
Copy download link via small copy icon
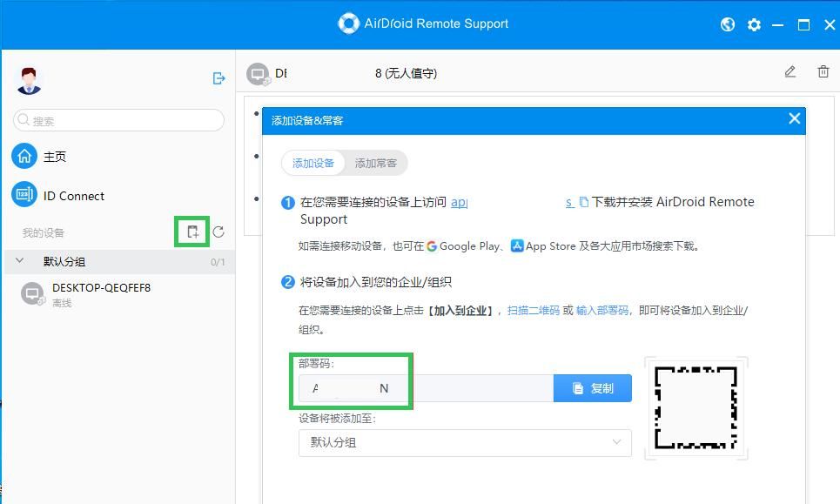coord(584,202)
